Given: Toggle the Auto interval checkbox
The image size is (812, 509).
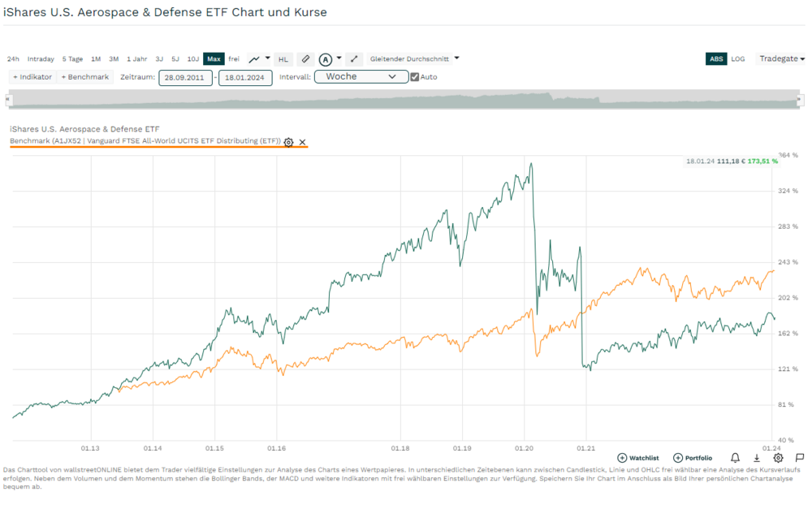Looking at the screenshot, I should coord(415,77).
